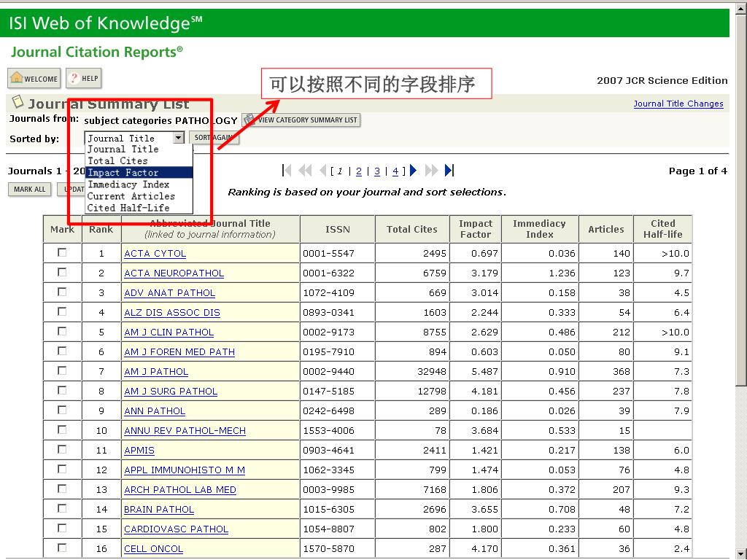Mark the BRAIN PATHOL checkbox
747x560 pixels.
[62, 508]
